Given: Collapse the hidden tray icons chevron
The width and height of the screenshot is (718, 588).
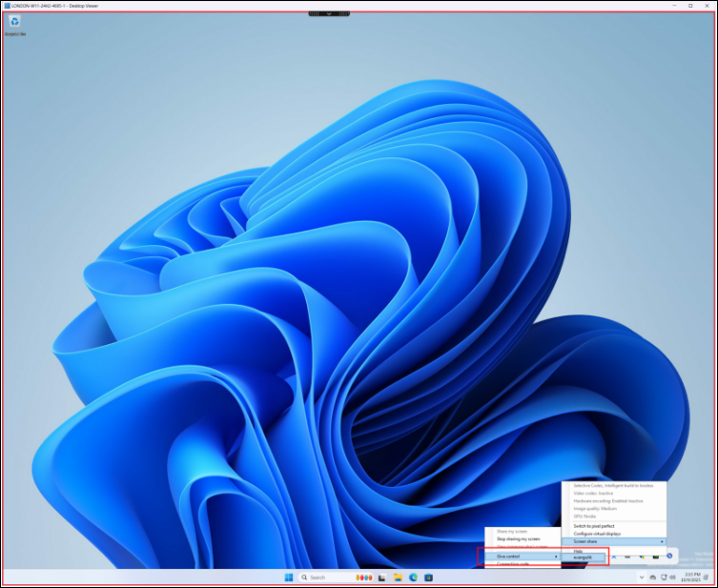Looking at the screenshot, I should [641, 578].
